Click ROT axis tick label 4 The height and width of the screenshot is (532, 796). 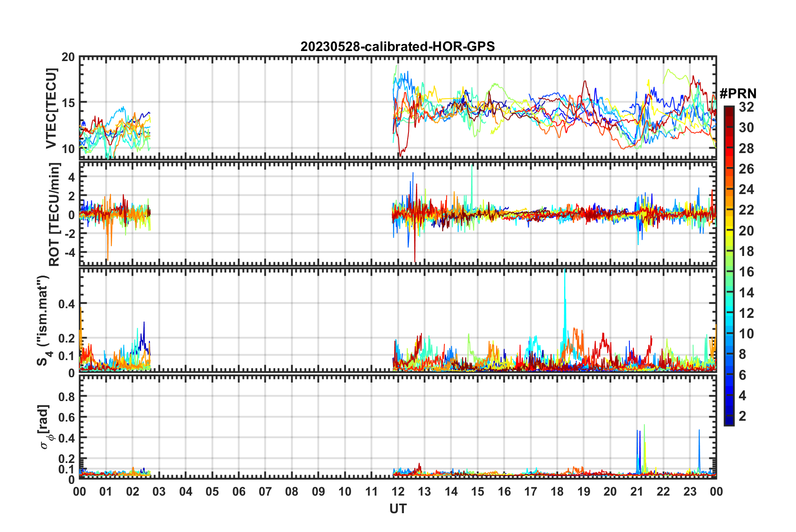[x=72, y=177]
